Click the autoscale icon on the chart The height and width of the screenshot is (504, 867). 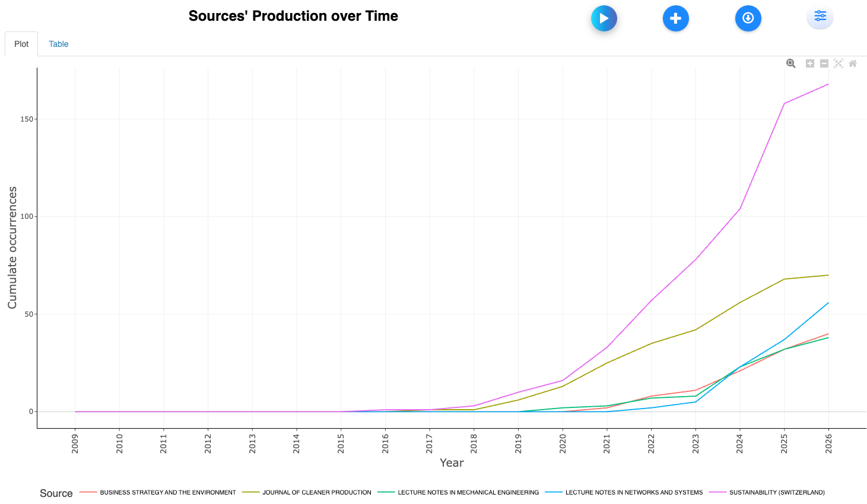[x=838, y=63]
